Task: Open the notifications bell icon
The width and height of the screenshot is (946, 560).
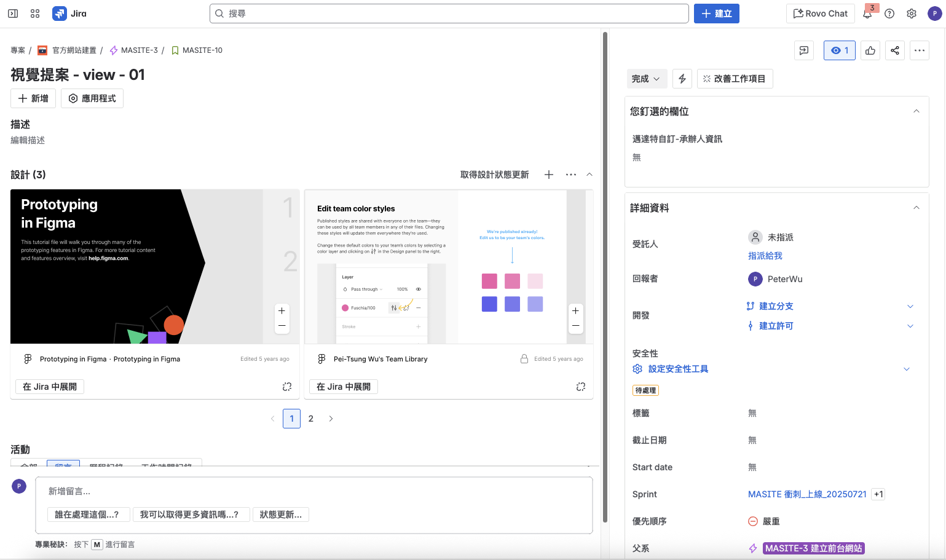Action: tap(867, 14)
